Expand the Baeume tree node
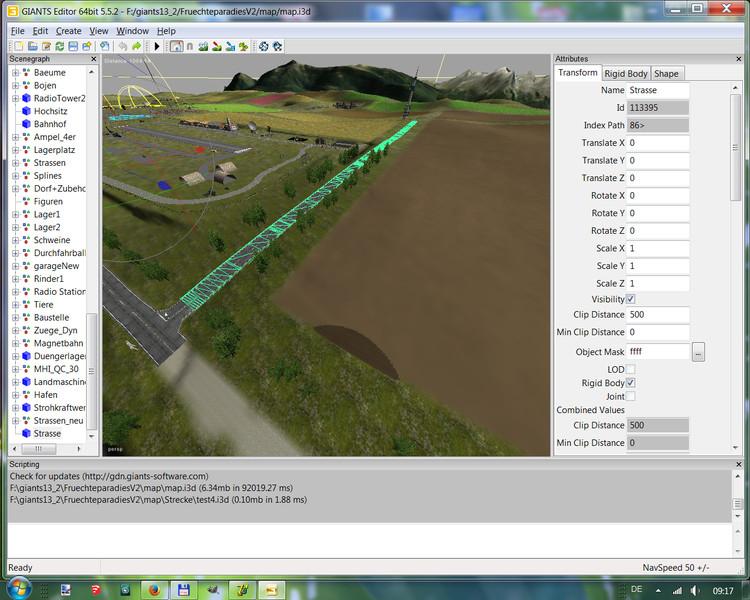The height and width of the screenshot is (600, 750). tap(15, 73)
